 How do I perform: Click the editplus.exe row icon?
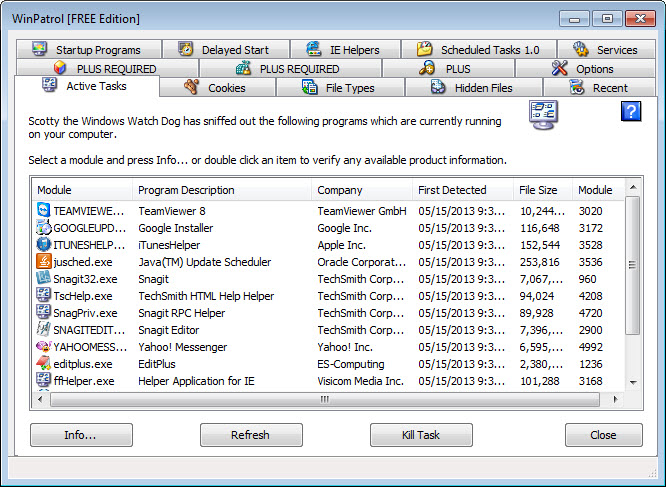click(43, 363)
